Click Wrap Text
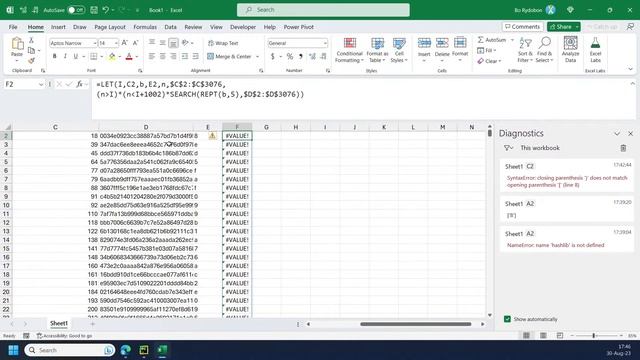 pos(223,43)
